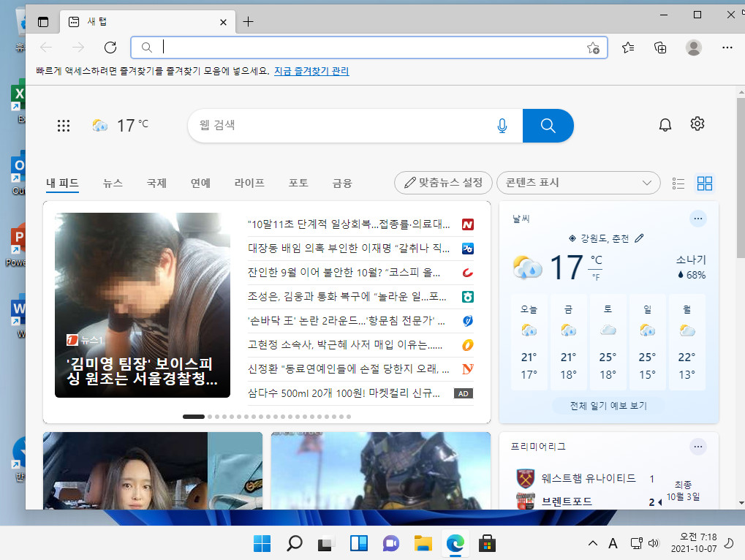Open the Favorites list icon
This screenshot has width=745, height=560.
click(628, 48)
